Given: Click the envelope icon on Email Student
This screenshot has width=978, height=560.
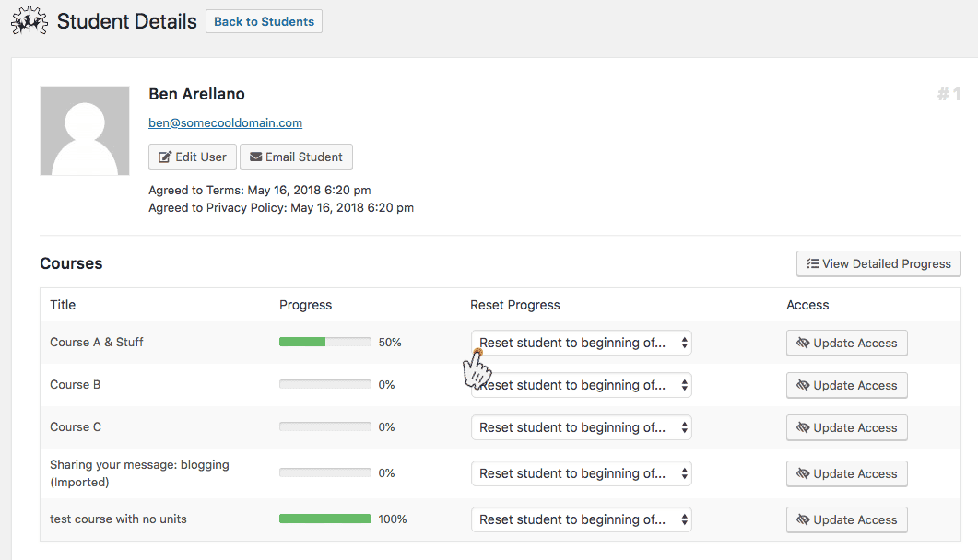Looking at the screenshot, I should click(255, 157).
